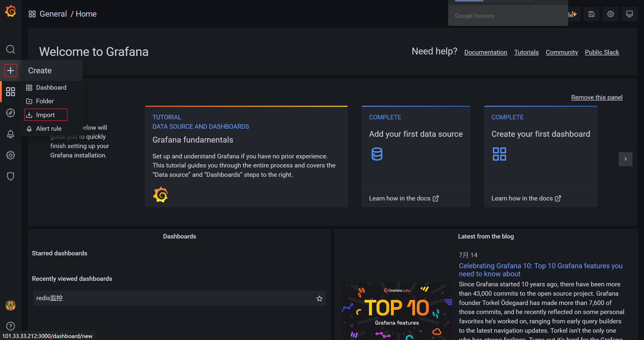Click the Create plus icon
The image size is (644, 340).
pos(11,70)
